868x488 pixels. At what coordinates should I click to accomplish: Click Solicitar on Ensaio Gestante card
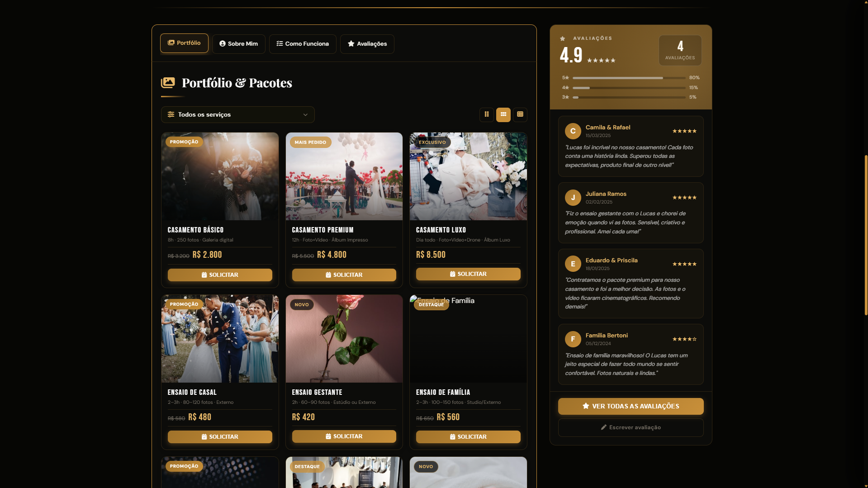pyautogui.click(x=344, y=436)
